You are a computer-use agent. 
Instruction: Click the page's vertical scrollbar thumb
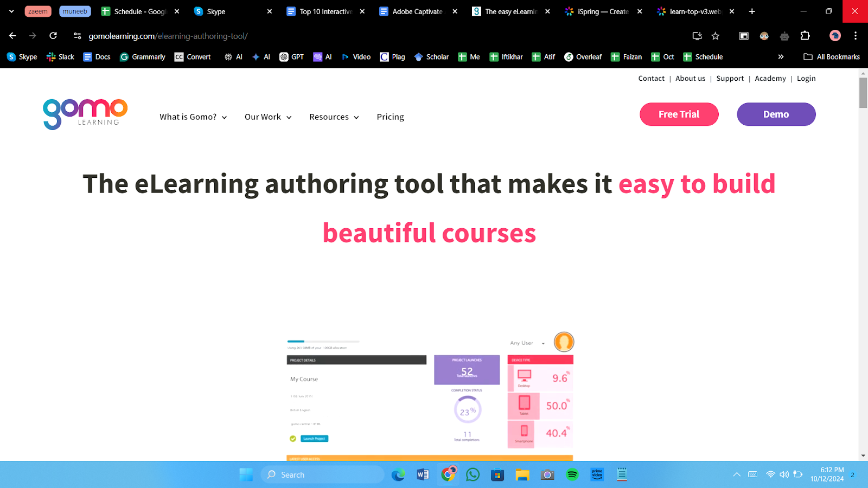pyautogui.click(x=863, y=93)
